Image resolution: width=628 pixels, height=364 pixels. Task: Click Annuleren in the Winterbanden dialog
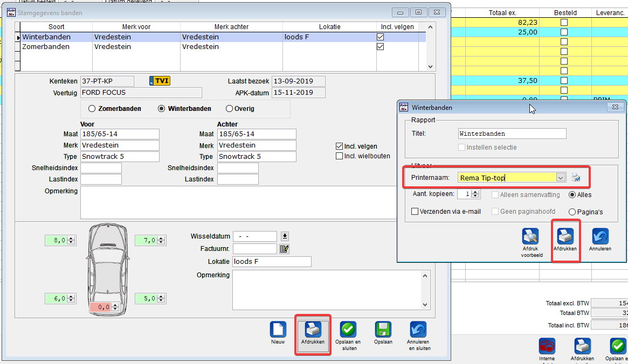coord(600,236)
